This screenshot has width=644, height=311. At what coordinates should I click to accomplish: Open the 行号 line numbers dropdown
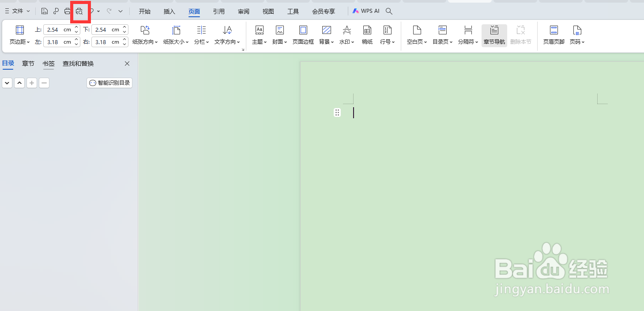point(387,35)
